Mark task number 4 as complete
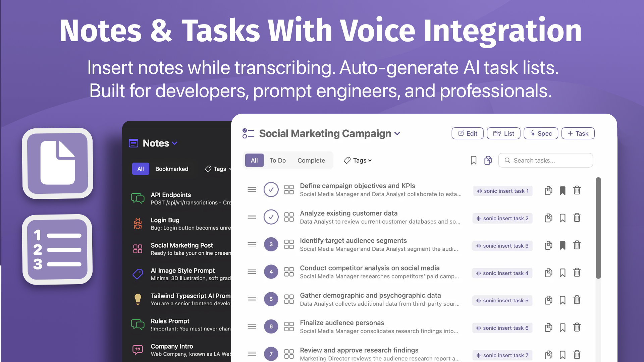Screen dimensions: 644x362 271,272
